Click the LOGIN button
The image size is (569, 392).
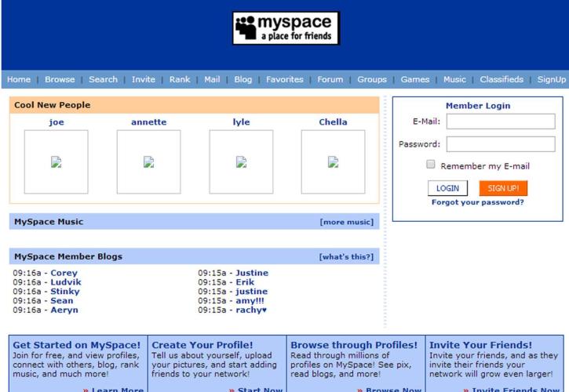tap(447, 188)
